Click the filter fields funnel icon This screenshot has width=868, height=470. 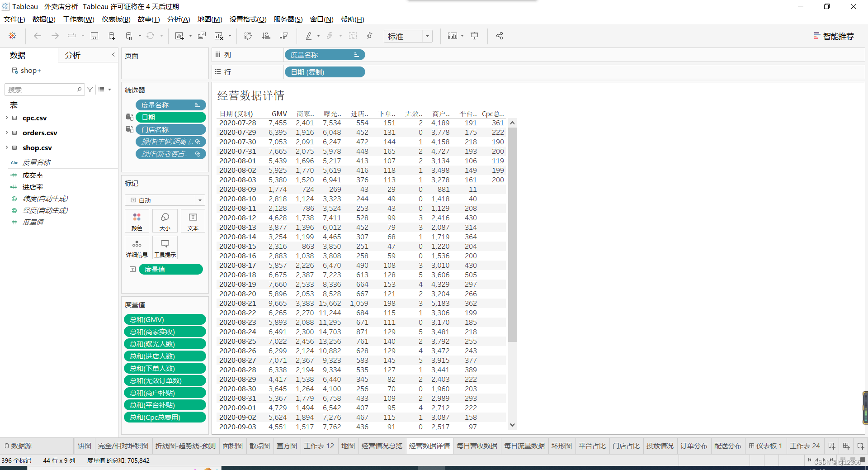(90, 90)
